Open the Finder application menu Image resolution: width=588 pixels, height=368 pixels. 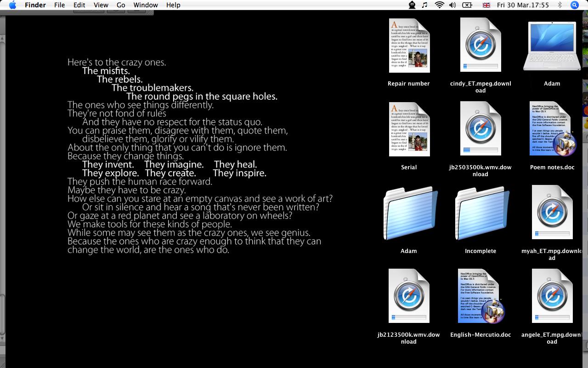tap(35, 5)
